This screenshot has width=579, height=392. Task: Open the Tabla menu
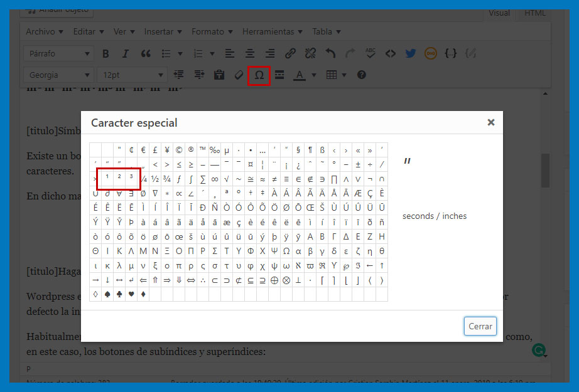pos(326,32)
